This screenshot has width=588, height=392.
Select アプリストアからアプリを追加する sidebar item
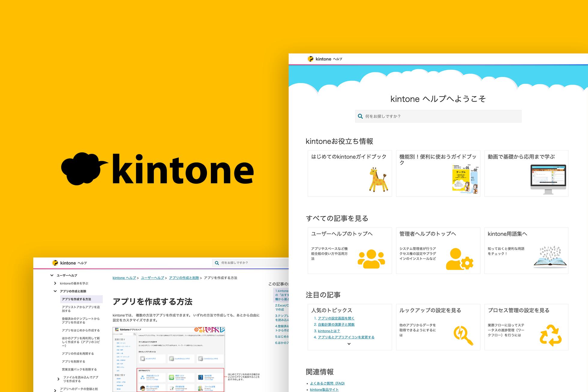(x=80, y=309)
